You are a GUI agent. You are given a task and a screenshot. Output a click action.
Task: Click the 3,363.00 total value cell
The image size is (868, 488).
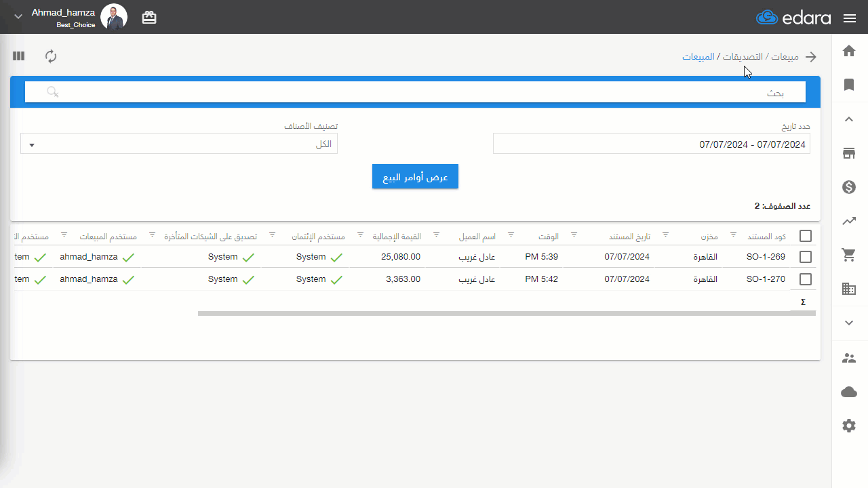[x=403, y=279]
